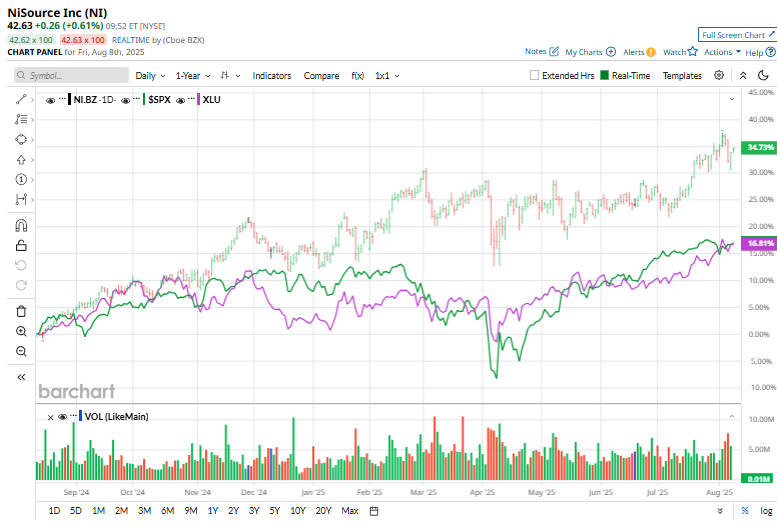
Task: Enable the Extended Hrs checkbox
Action: 534,75
